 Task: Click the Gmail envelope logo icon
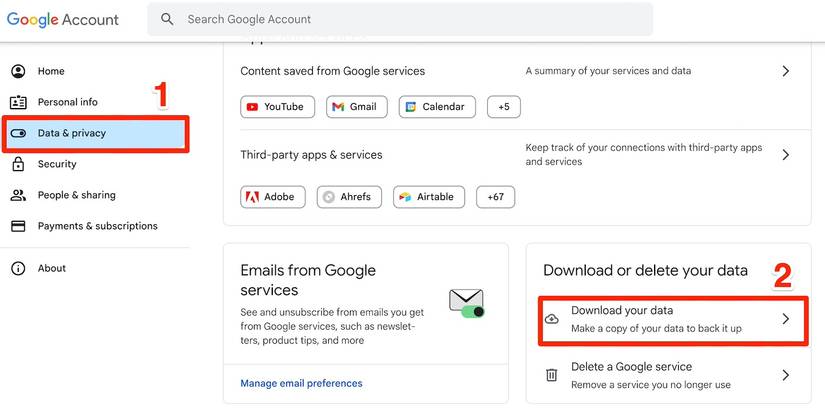[338, 107]
